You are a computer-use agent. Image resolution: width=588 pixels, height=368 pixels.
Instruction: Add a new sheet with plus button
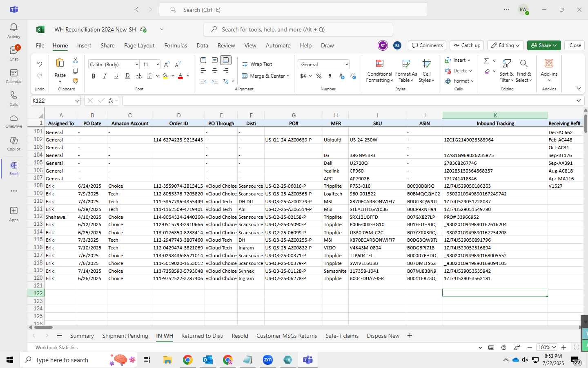pyautogui.click(x=410, y=336)
